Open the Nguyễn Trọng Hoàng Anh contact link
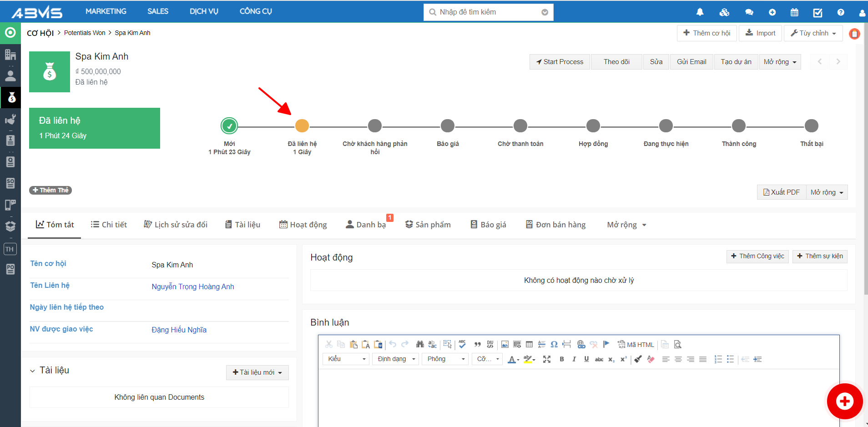 (x=193, y=286)
